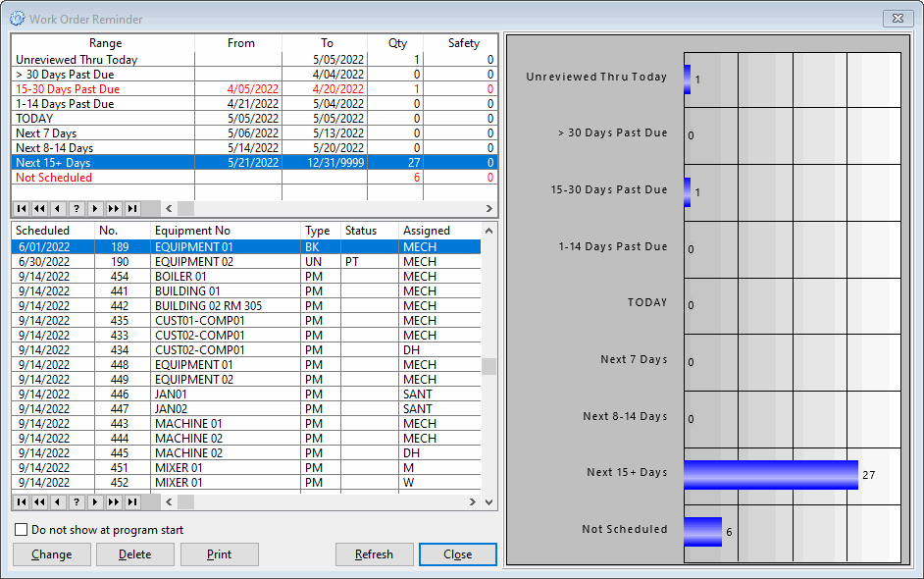Select the next-record arrow in the range navigator
Image resolution: width=924 pixels, height=579 pixels.
tap(94, 208)
